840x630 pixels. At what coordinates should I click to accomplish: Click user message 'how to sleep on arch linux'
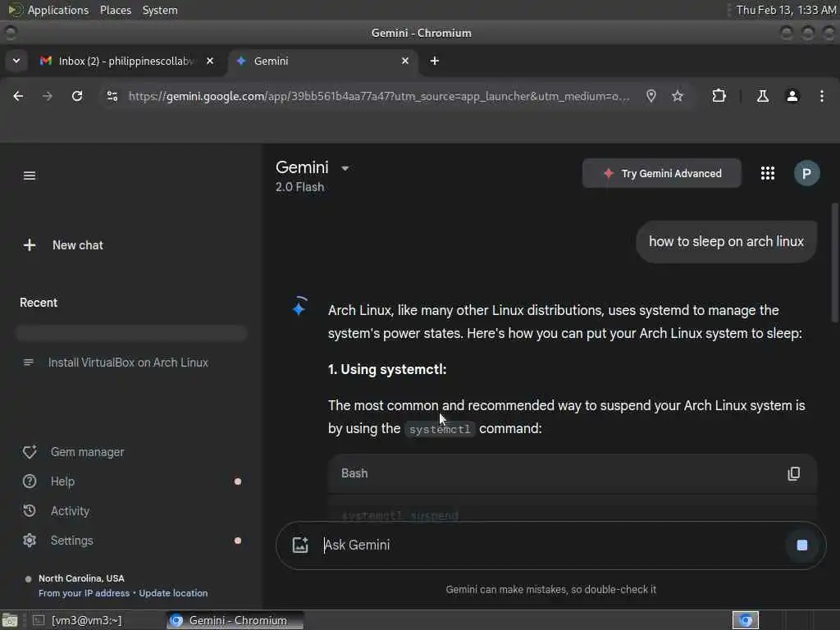[x=726, y=242]
